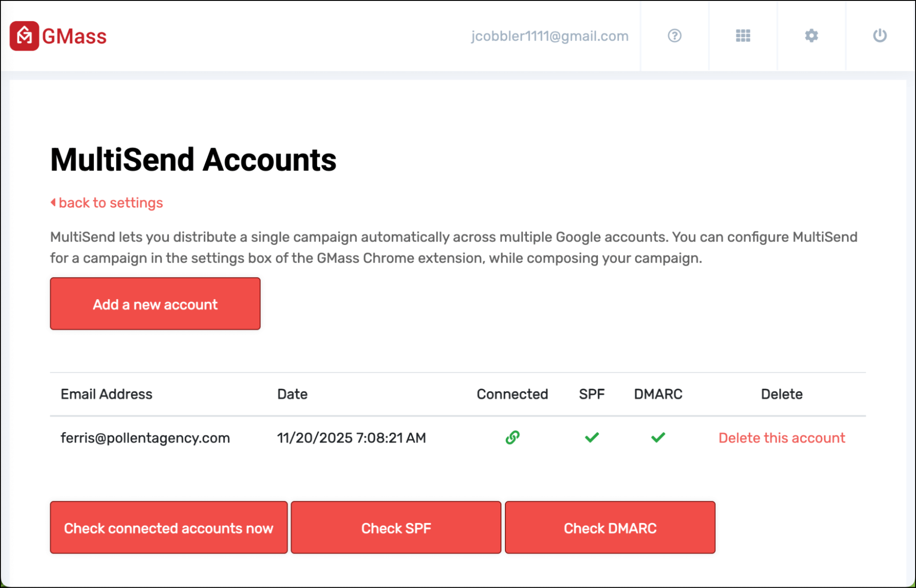Click the Email Address column header
Screen dimensions: 916x588
[x=106, y=394]
